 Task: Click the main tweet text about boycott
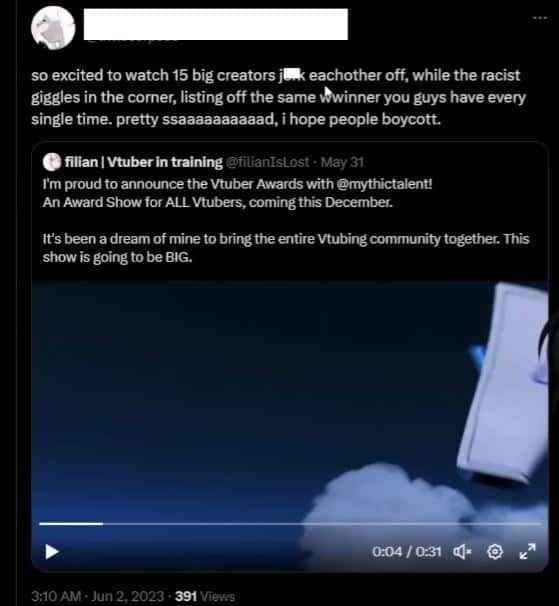(x=278, y=97)
